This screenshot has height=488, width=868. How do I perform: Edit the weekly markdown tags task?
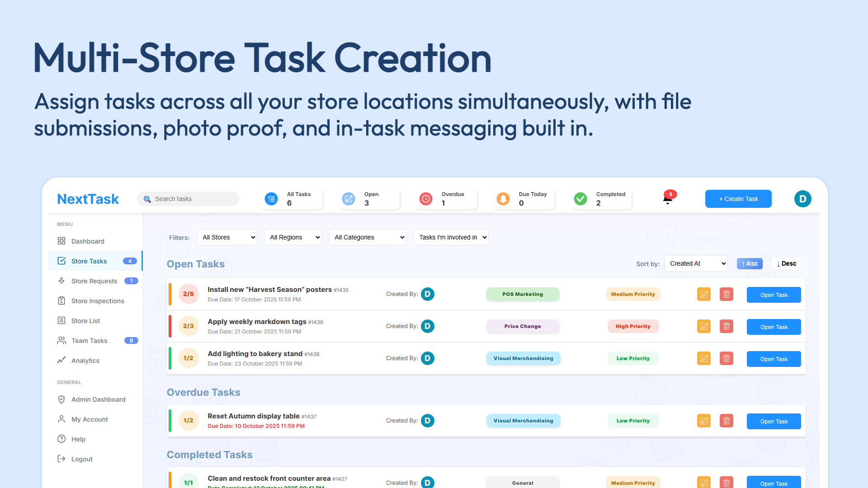coord(704,326)
